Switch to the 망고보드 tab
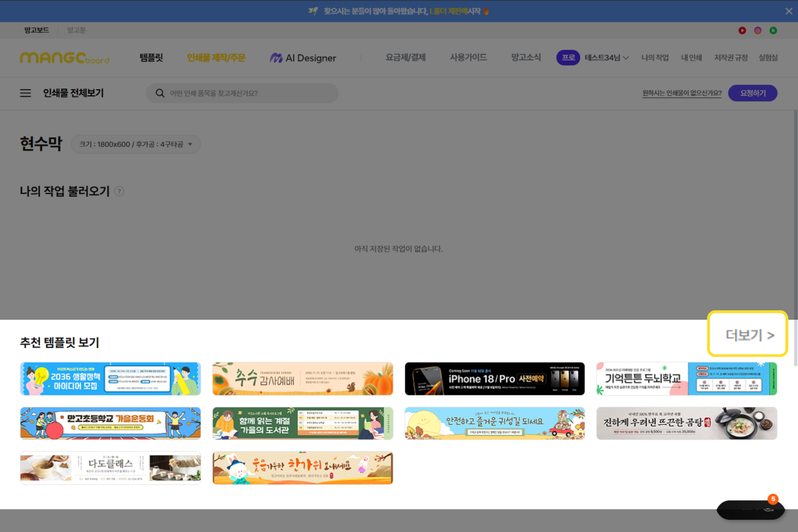Viewport: 798px width, 532px height. pos(37,30)
